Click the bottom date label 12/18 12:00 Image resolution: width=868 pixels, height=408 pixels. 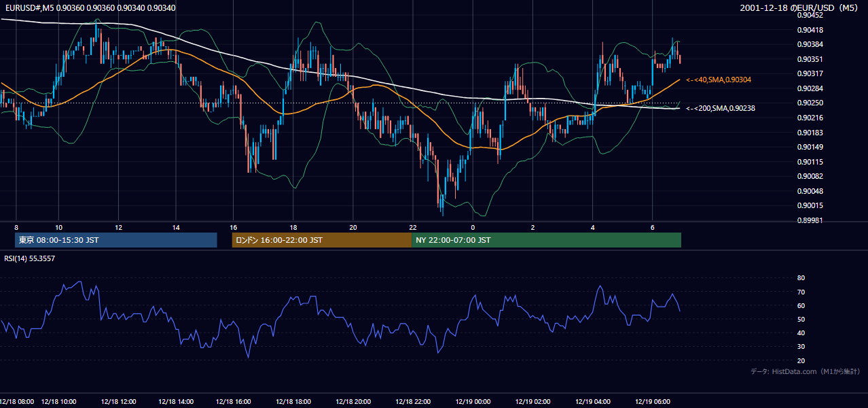117,402
